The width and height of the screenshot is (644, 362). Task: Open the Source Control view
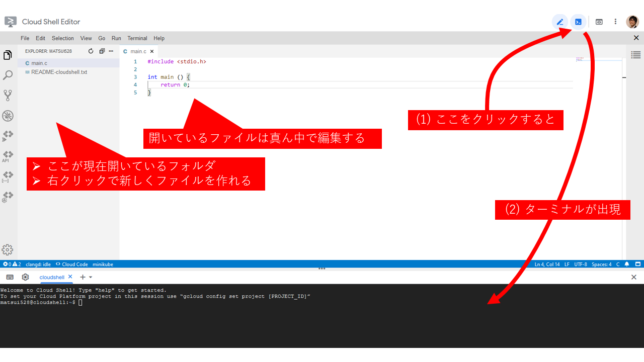(8, 96)
